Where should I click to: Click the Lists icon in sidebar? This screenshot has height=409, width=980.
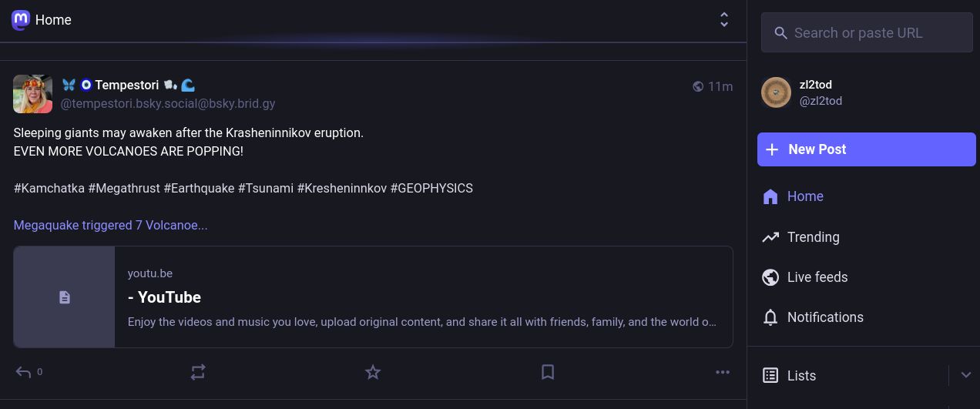tap(770, 376)
